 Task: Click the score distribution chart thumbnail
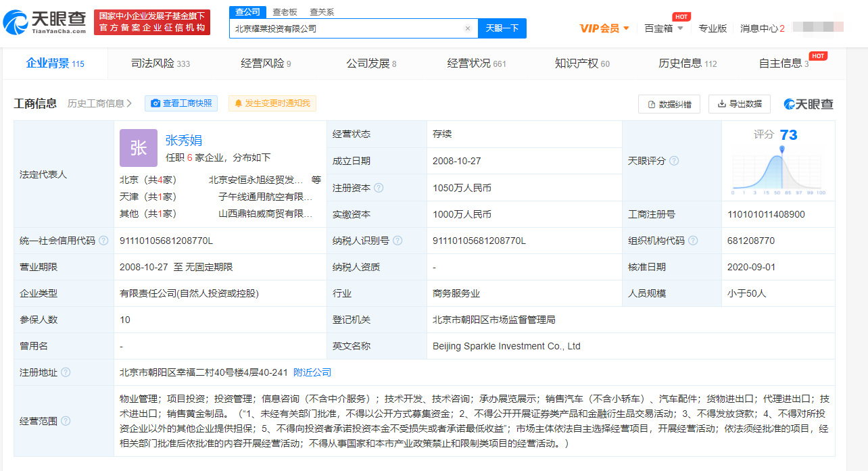[778, 171]
